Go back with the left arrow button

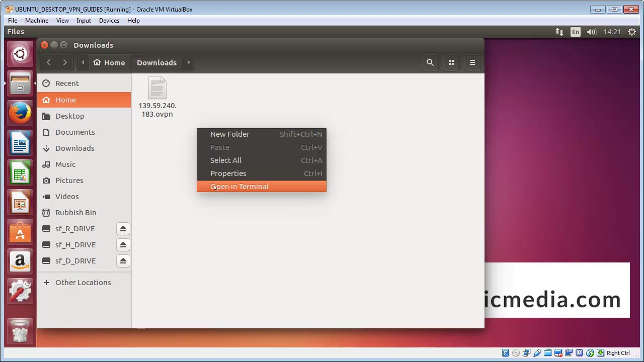[x=49, y=62]
